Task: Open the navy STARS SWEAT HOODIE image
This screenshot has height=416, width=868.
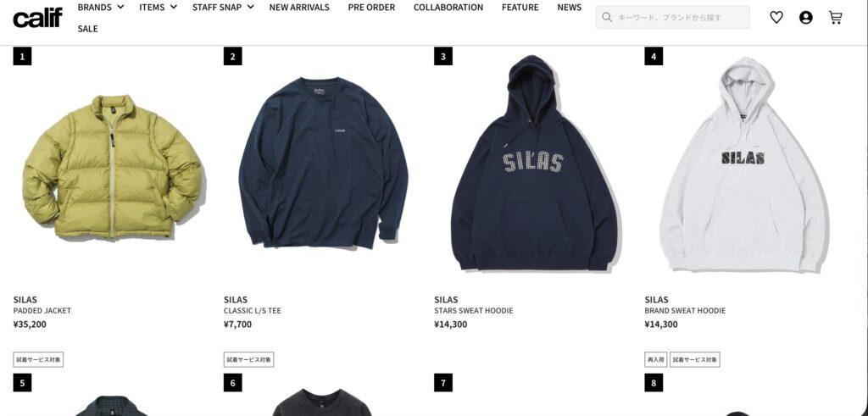Action: click(x=535, y=164)
